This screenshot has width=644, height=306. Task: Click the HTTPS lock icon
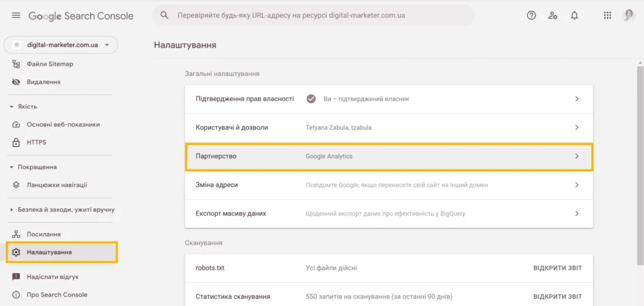tap(16, 142)
